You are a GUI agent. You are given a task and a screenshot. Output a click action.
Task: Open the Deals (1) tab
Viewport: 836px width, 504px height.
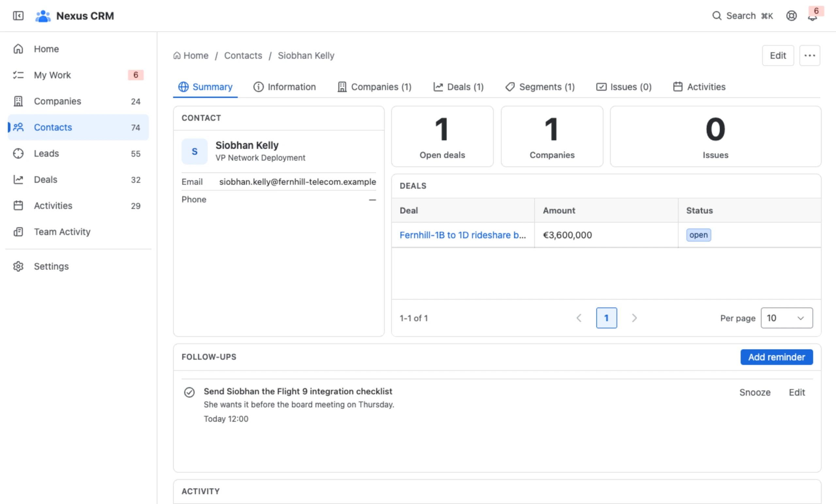click(458, 87)
